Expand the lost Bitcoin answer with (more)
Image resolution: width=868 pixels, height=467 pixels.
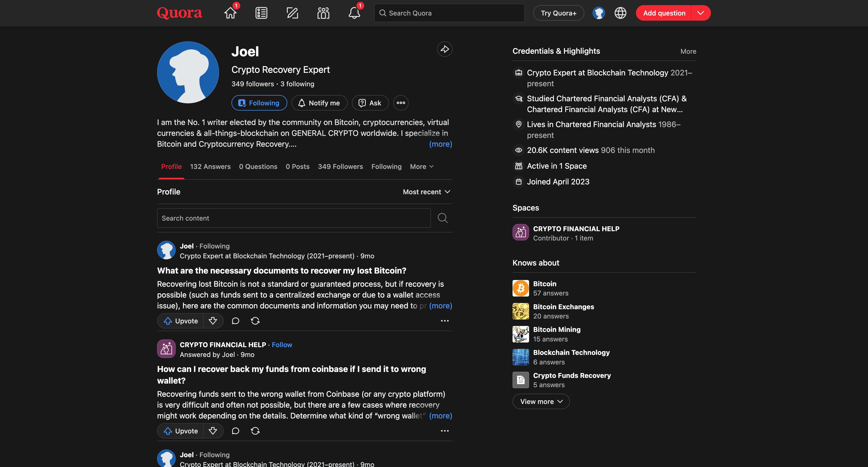pyautogui.click(x=440, y=306)
